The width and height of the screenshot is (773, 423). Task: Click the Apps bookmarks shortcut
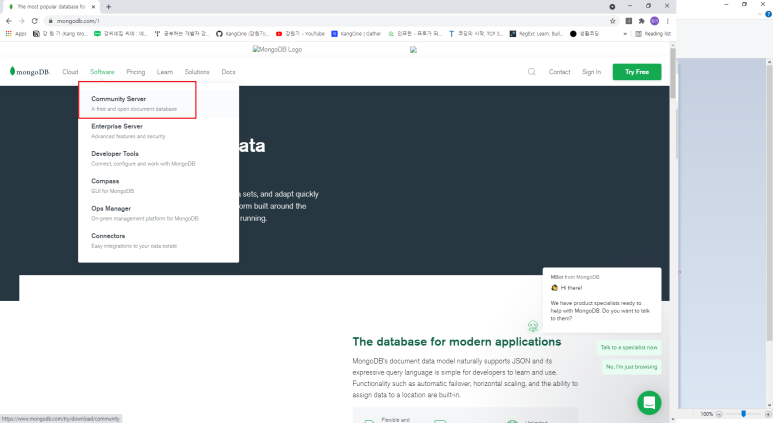click(16, 34)
